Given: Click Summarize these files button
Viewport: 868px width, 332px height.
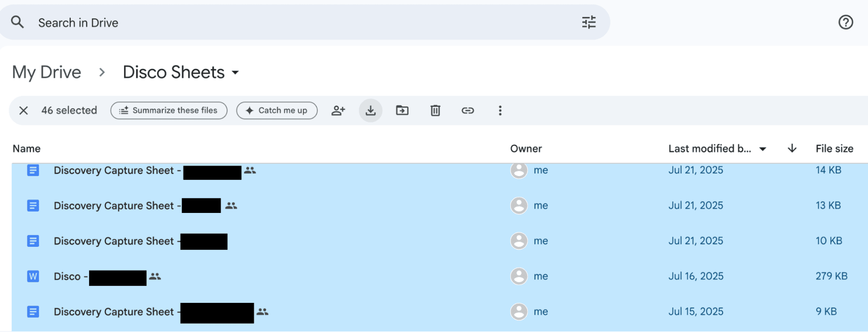Looking at the screenshot, I should (169, 110).
